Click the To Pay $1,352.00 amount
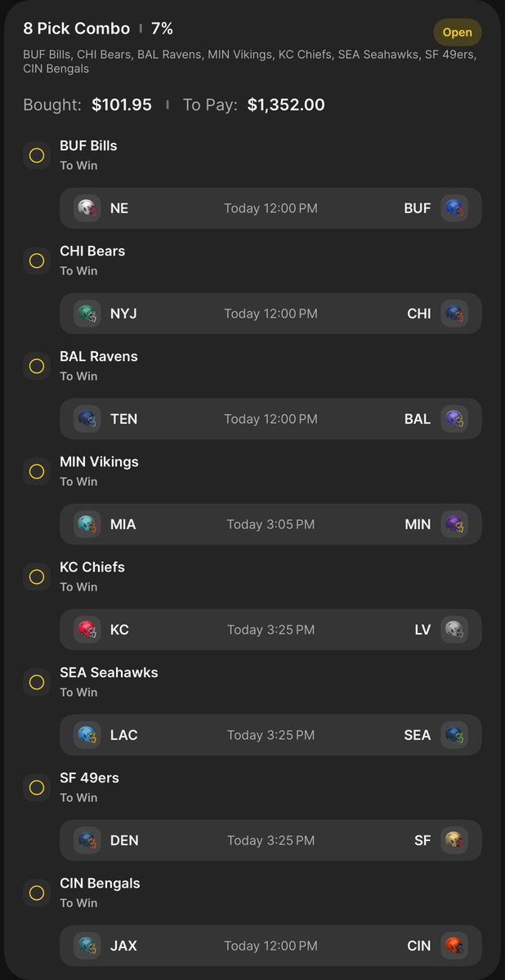 [x=286, y=105]
